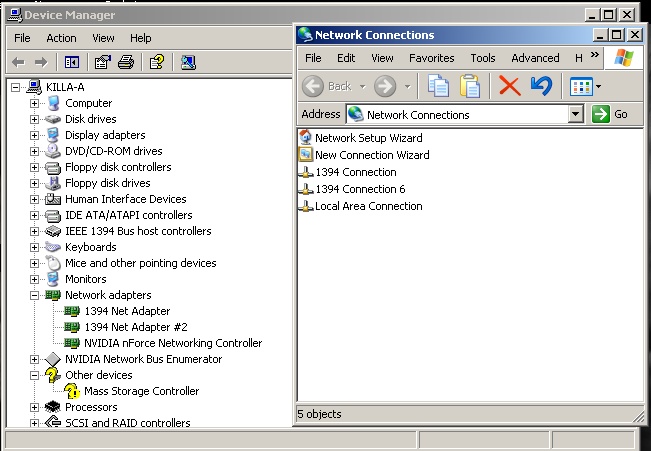The image size is (651, 451).
Task: Click the show/hide console tree icon
Action: pyautogui.click(x=72, y=63)
